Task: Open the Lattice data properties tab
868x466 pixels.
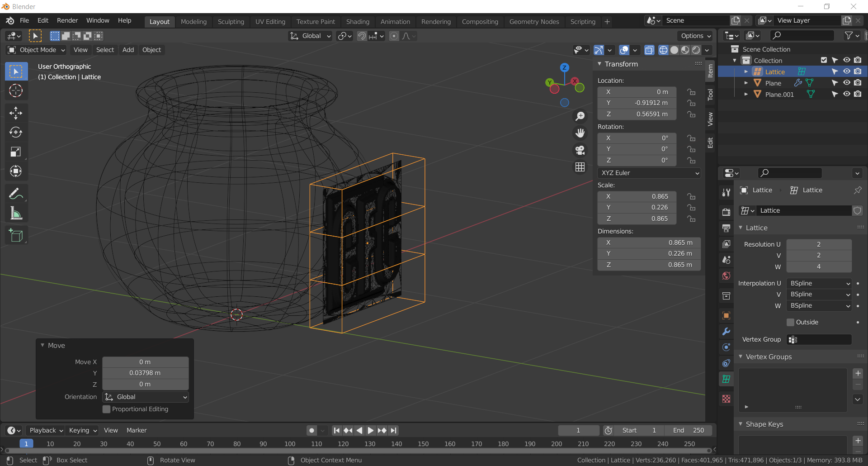Action: click(x=726, y=379)
